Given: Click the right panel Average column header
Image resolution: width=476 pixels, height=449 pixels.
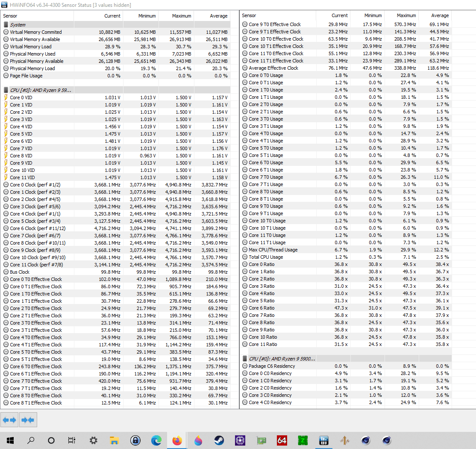Looking at the screenshot, I should 435,15.
